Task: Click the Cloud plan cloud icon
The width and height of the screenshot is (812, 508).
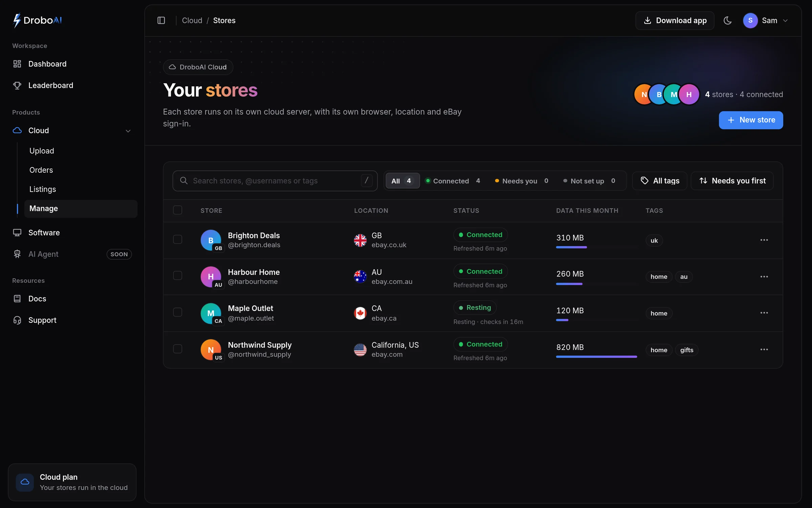Action: pyautogui.click(x=25, y=482)
